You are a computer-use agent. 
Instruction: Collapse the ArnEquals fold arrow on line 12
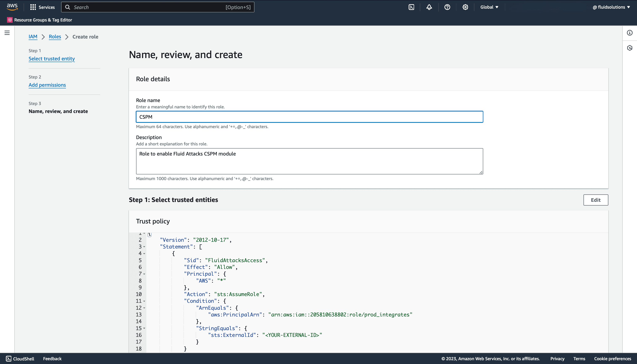point(144,308)
